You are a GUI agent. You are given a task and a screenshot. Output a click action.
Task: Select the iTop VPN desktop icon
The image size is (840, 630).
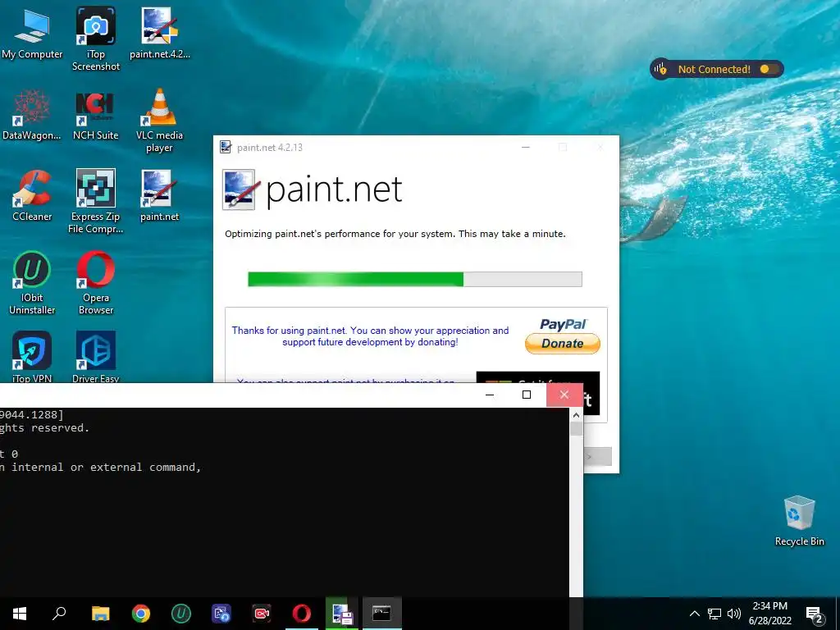click(x=32, y=357)
